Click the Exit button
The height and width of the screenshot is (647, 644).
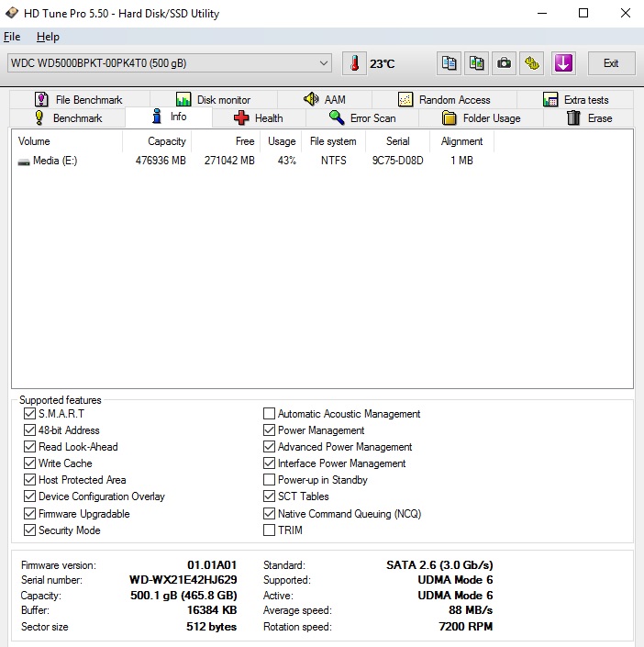click(611, 63)
